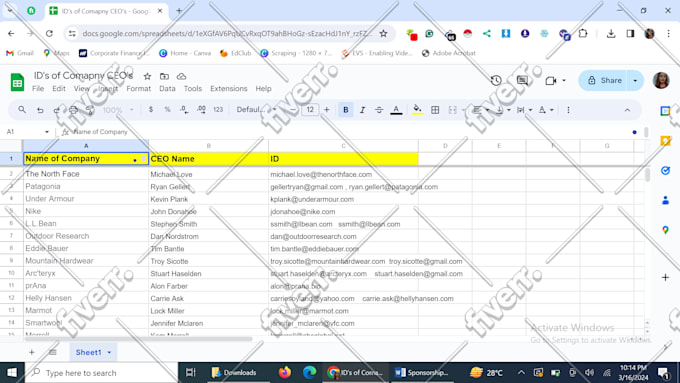
Task: Open the Edit menu
Action: (59, 88)
